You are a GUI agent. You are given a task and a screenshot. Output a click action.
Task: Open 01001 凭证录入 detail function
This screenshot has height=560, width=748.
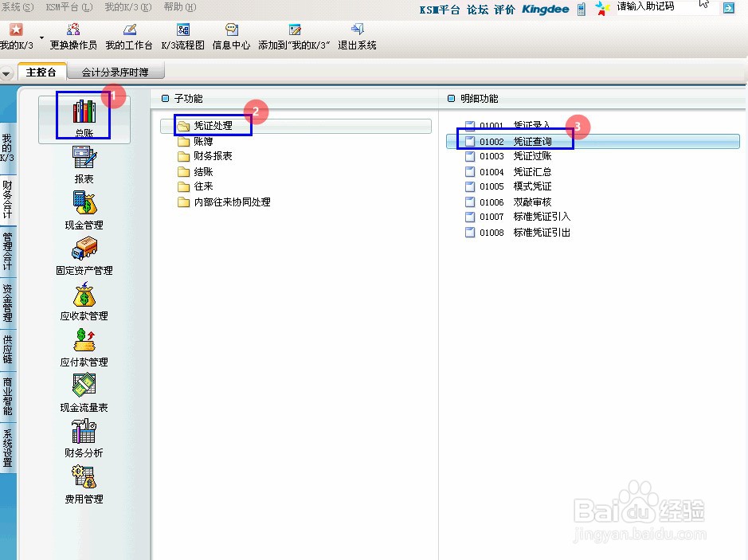click(x=508, y=125)
